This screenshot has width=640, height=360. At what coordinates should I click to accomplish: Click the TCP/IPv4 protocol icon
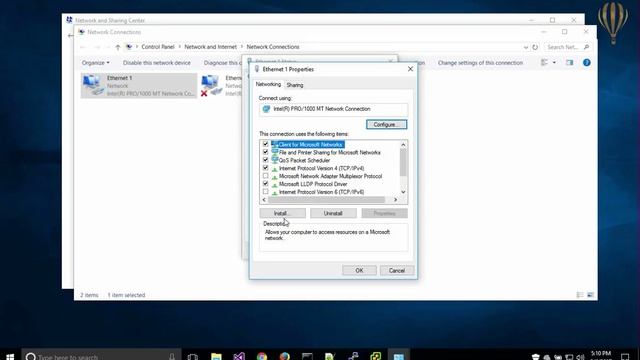274,169
